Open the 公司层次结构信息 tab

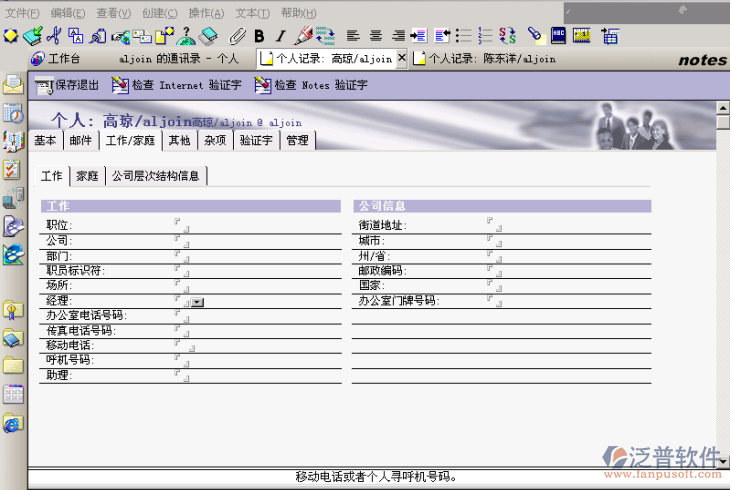pos(155,176)
